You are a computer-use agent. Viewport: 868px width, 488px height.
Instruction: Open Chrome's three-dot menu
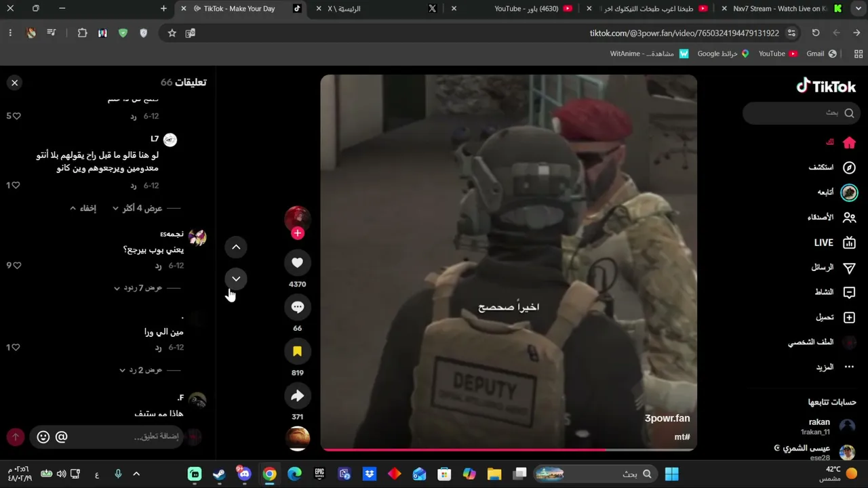pos(10,33)
